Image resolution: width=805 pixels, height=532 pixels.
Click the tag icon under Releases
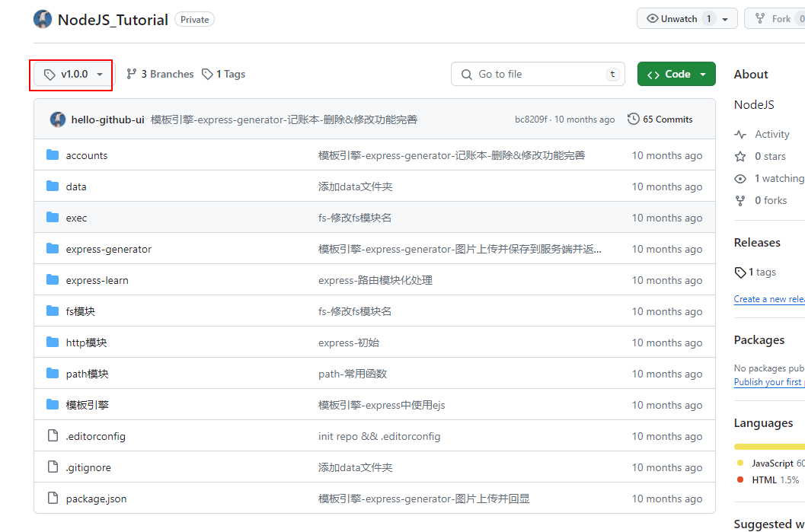tap(740, 272)
